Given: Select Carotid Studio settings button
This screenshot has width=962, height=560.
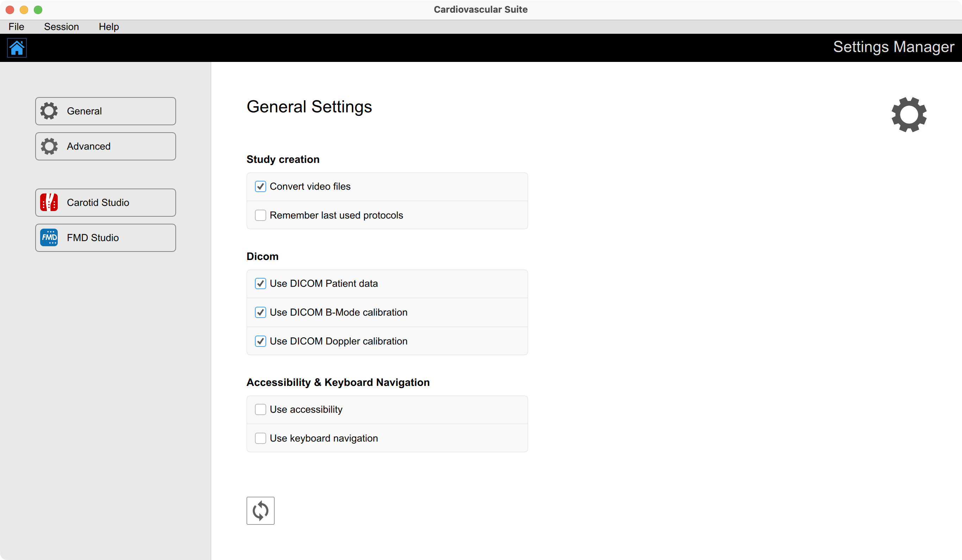Looking at the screenshot, I should pos(106,203).
